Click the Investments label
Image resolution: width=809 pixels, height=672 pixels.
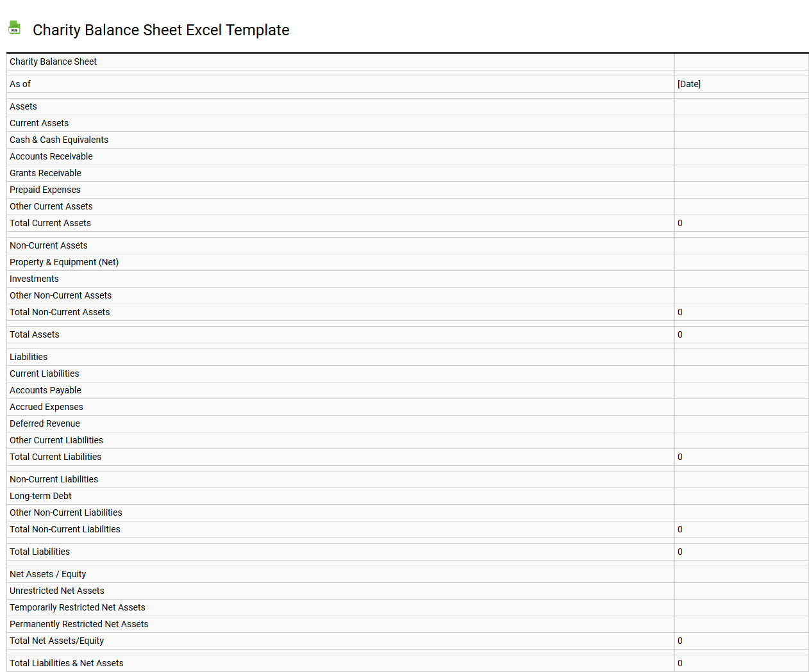click(x=34, y=279)
